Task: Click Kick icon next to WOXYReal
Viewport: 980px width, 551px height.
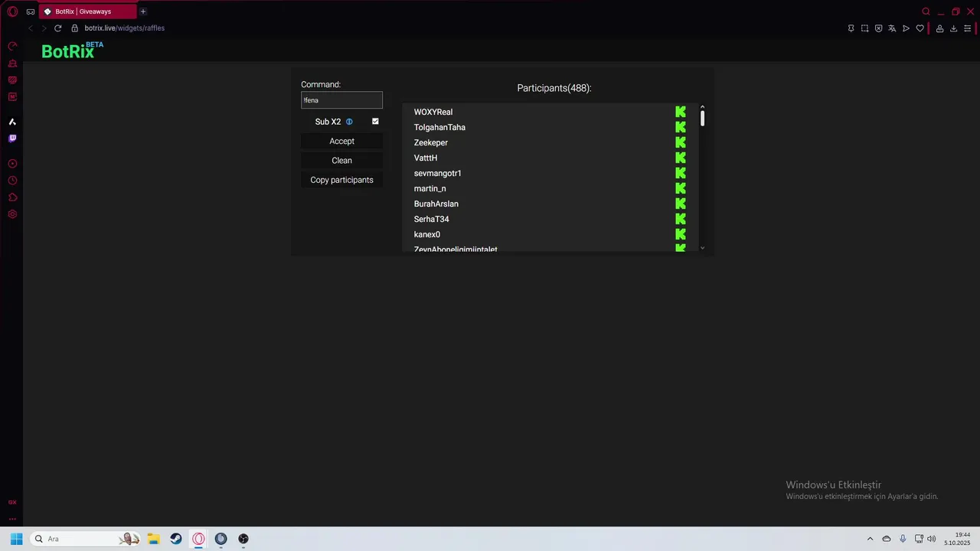Action: pyautogui.click(x=681, y=112)
